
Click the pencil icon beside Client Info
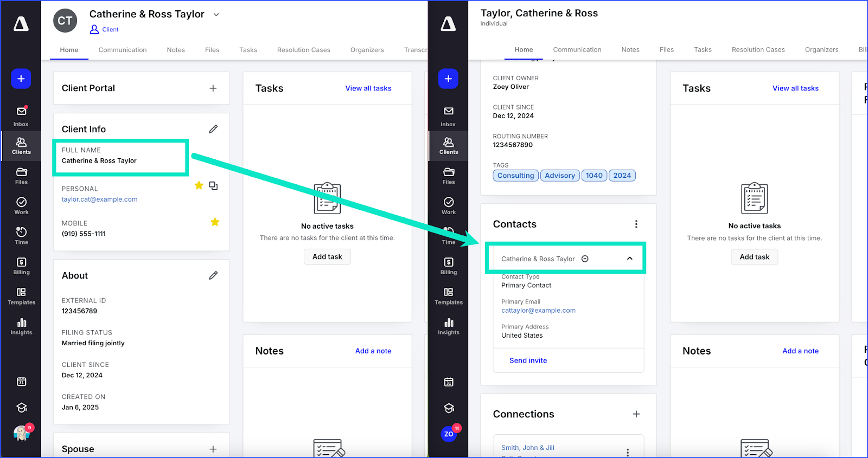point(213,129)
